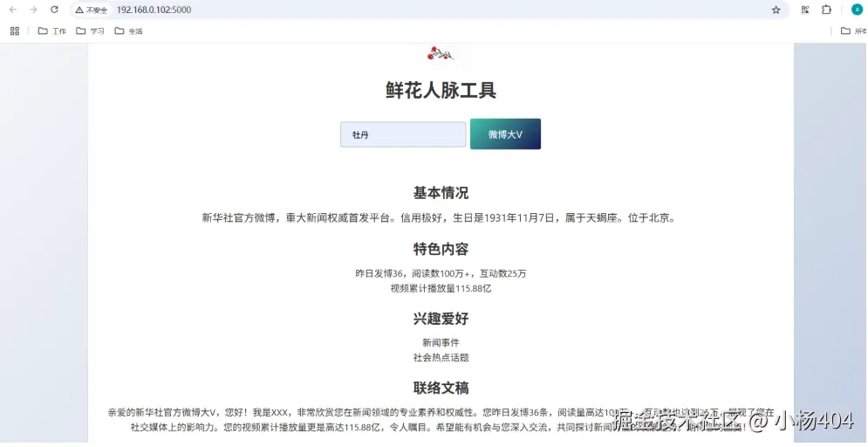Click the flower name input containing 牡丹
The height and width of the screenshot is (447, 868).
click(403, 134)
